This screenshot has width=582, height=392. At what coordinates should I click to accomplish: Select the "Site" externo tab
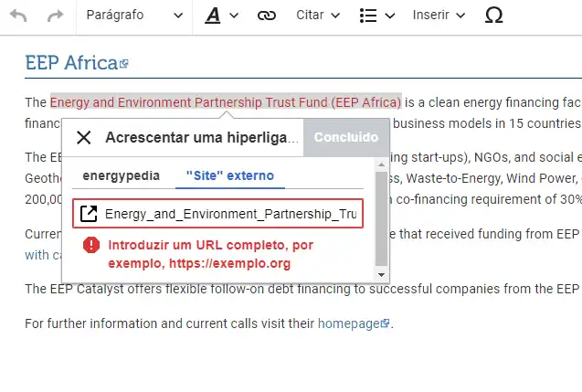pyautogui.click(x=229, y=175)
